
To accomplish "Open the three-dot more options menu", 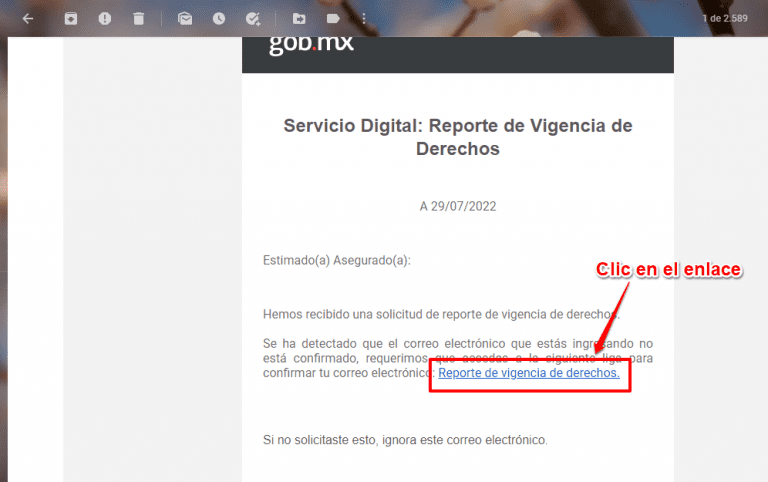I will [x=363, y=19].
